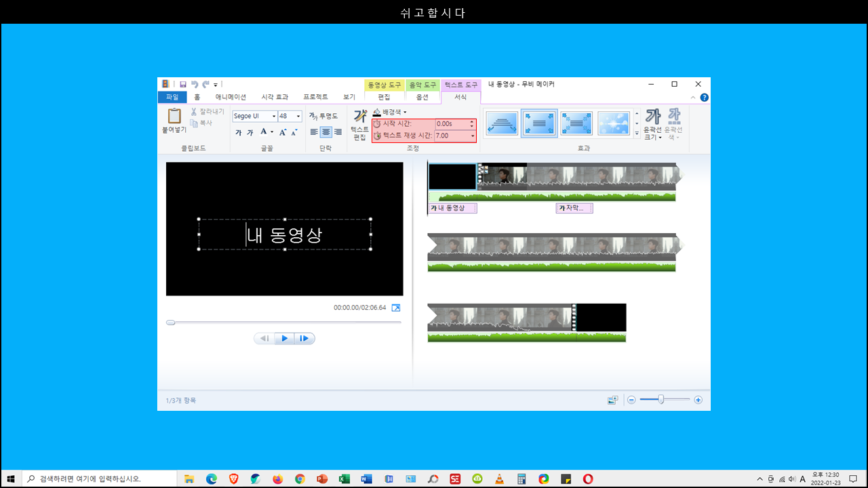
Task: Click the zoom out minus icon
Action: (x=631, y=400)
